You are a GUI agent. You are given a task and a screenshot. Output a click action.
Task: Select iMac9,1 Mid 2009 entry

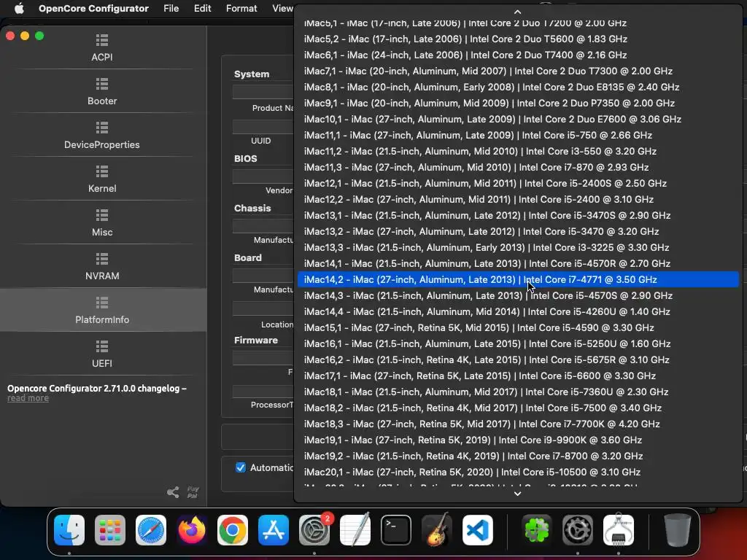tap(518, 103)
